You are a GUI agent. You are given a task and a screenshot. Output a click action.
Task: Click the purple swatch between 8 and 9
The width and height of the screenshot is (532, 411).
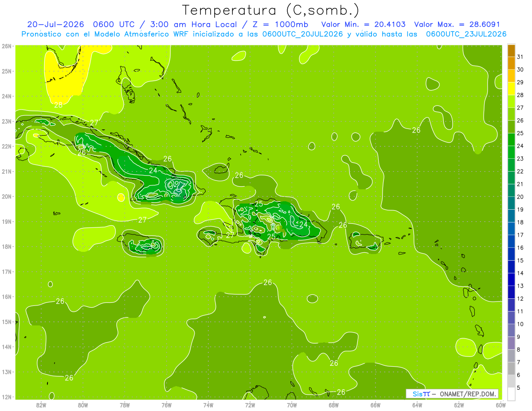point(511,343)
